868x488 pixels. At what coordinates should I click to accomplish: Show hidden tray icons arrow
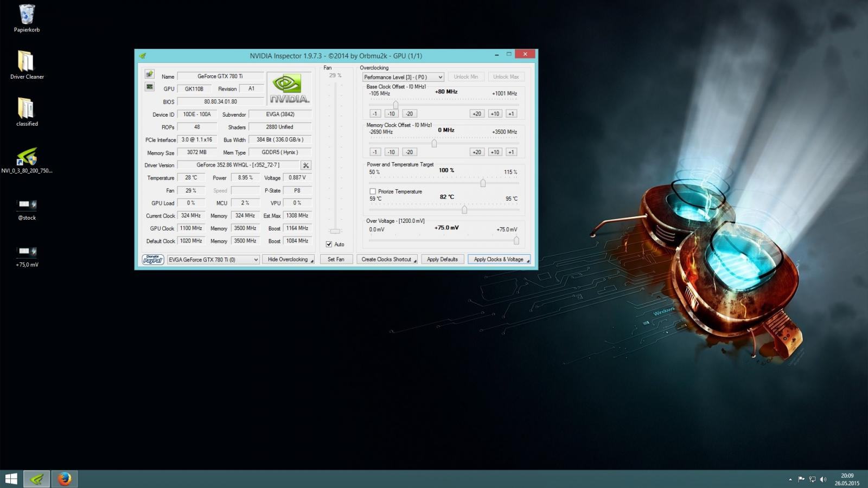(790, 479)
